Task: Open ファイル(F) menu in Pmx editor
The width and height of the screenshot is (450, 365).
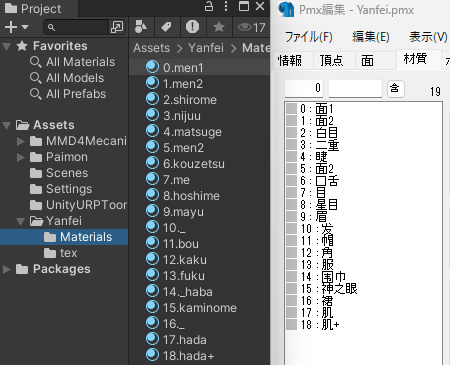Action: (309, 37)
